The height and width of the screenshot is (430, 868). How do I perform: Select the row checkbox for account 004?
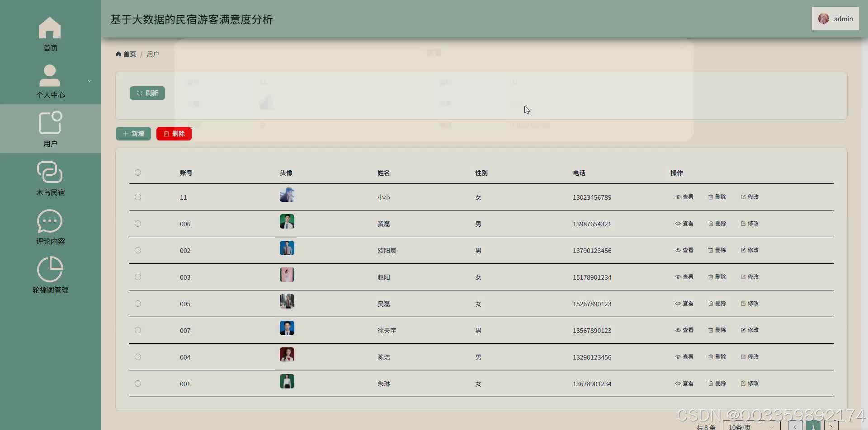(x=138, y=357)
